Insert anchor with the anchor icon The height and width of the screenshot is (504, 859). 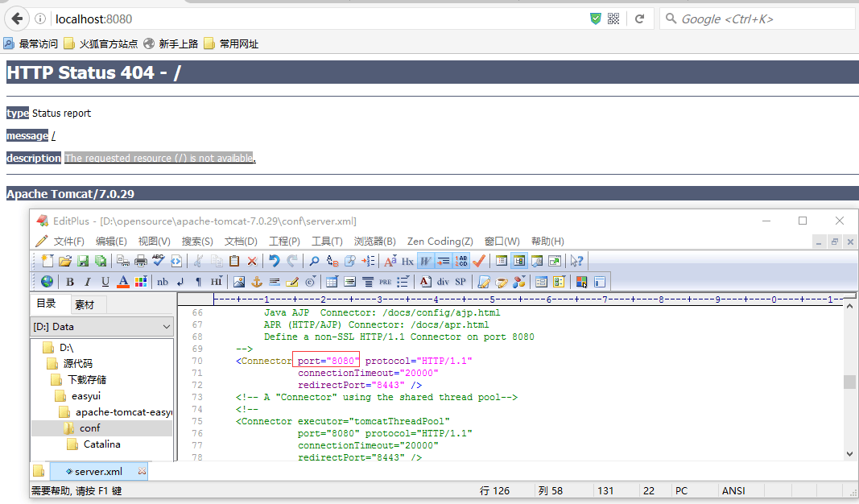(256, 282)
